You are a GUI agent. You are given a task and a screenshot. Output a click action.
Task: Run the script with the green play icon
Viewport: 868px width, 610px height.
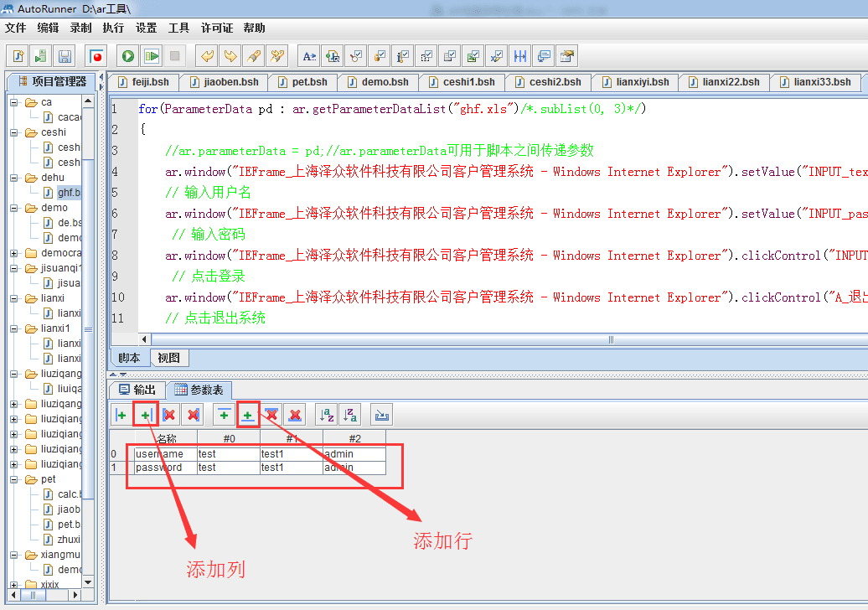pos(128,56)
